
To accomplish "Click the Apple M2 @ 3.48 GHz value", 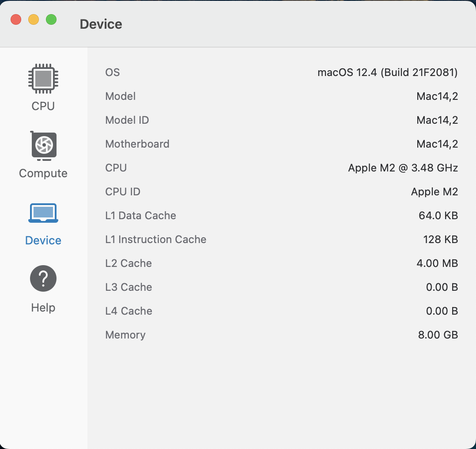I will [403, 168].
